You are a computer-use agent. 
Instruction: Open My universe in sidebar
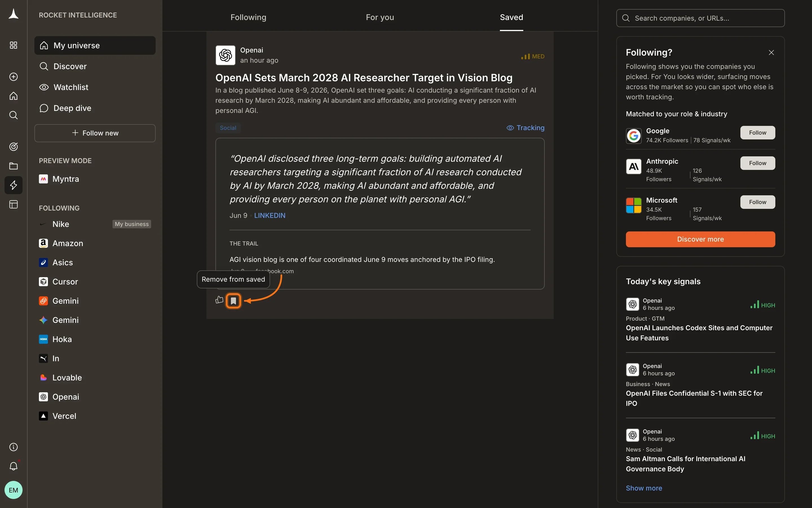[x=95, y=45]
